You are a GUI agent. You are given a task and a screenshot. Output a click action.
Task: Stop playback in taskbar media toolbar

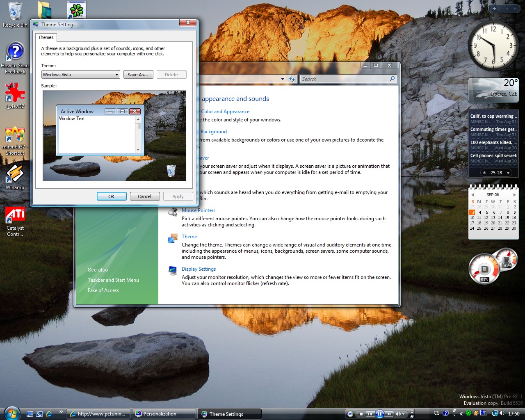pyautogui.click(x=361, y=414)
